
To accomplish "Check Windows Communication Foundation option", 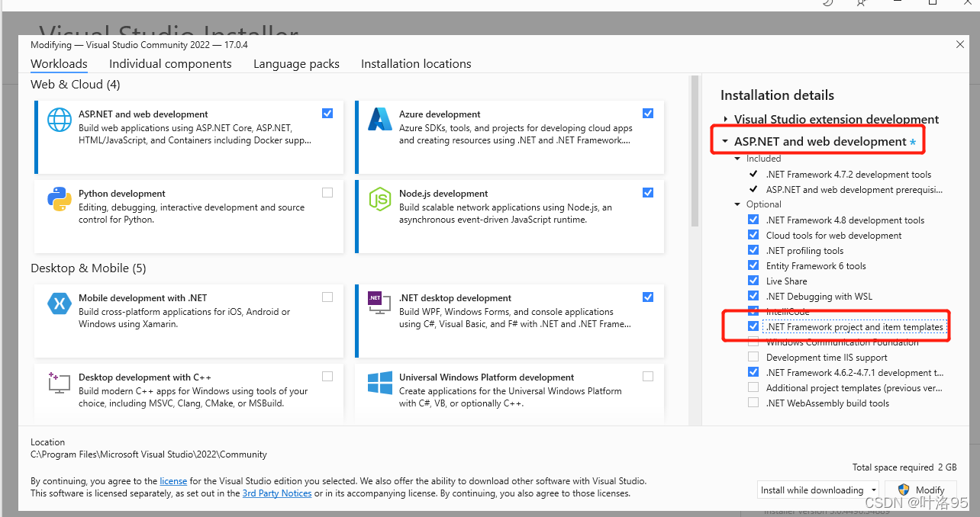I will (753, 342).
